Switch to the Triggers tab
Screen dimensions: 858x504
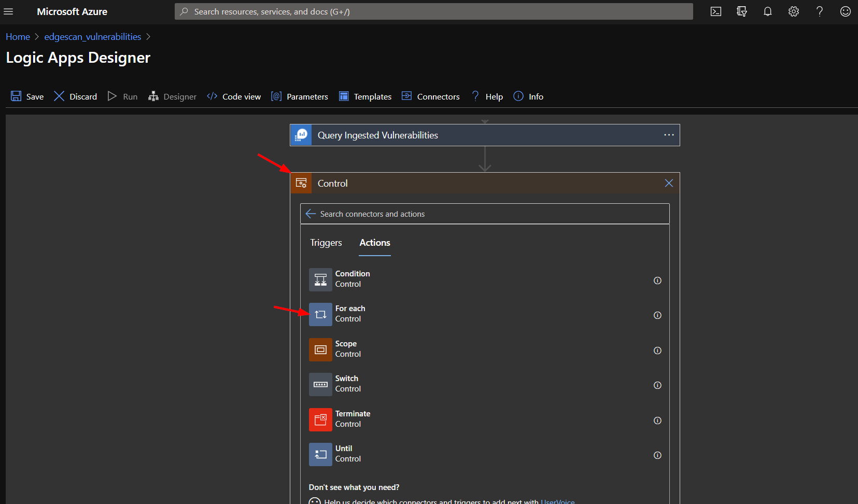tap(326, 243)
